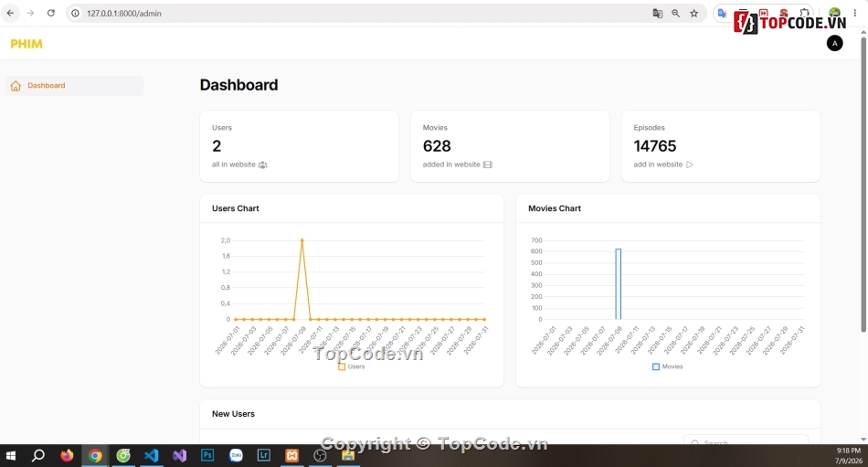The width and height of the screenshot is (868, 467).
Task: Go back using browser back arrow
Action: 11,14
